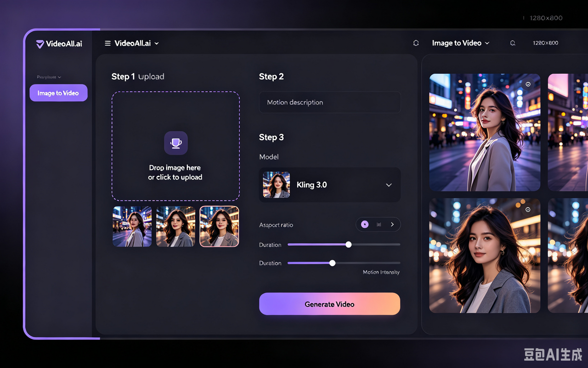Image resolution: width=588 pixels, height=368 pixels.
Task: Click the VideoAll.ai logo in sidebar
Action: pyautogui.click(x=59, y=44)
